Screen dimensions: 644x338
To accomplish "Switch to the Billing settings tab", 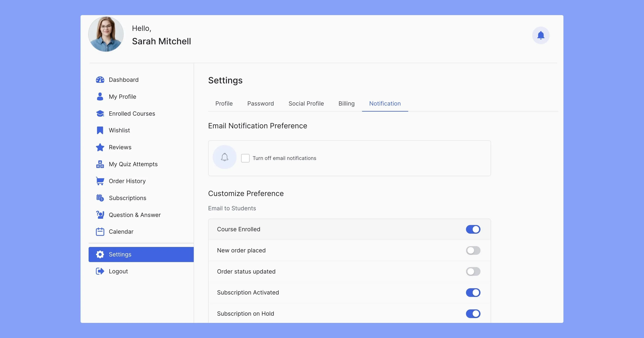I will pos(346,103).
